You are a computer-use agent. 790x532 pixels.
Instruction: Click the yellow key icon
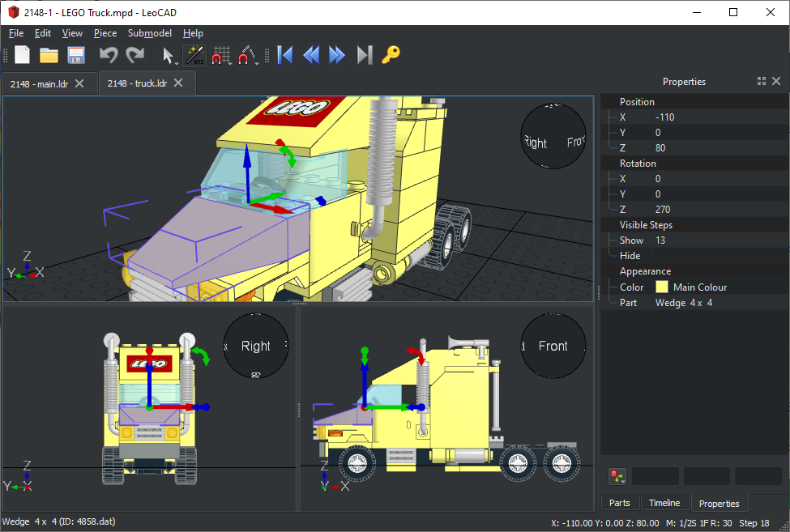click(x=391, y=55)
